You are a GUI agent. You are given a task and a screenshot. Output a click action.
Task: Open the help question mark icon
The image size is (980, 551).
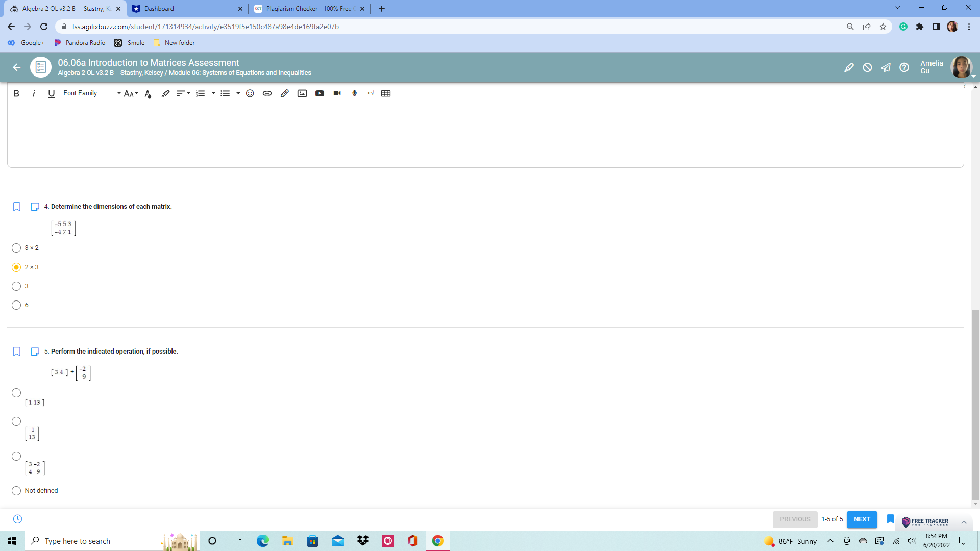pyautogui.click(x=904, y=67)
